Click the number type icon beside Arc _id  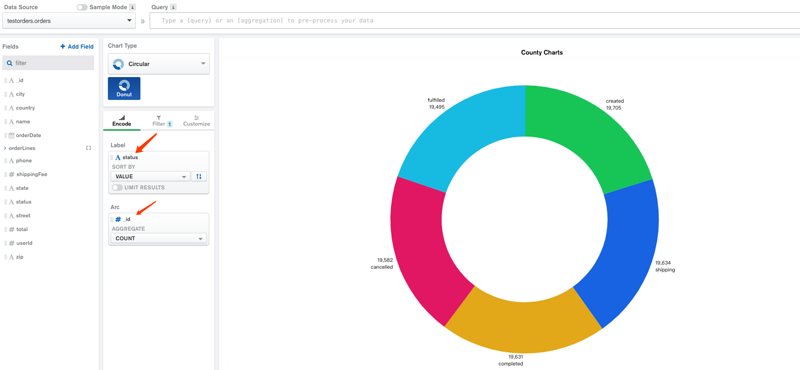(118, 219)
